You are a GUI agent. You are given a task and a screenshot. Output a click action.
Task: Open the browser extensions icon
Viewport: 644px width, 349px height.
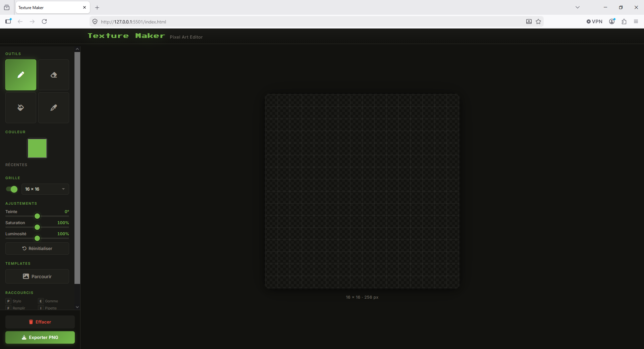click(624, 21)
